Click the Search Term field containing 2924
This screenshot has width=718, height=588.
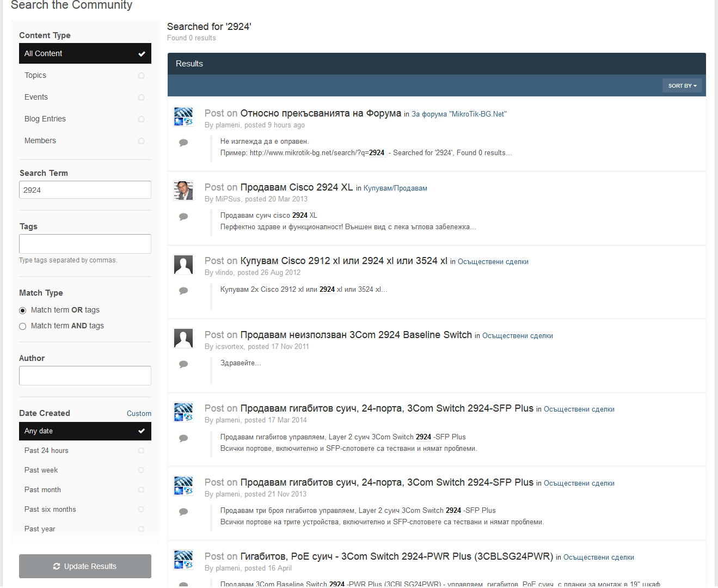(x=85, y=190)
